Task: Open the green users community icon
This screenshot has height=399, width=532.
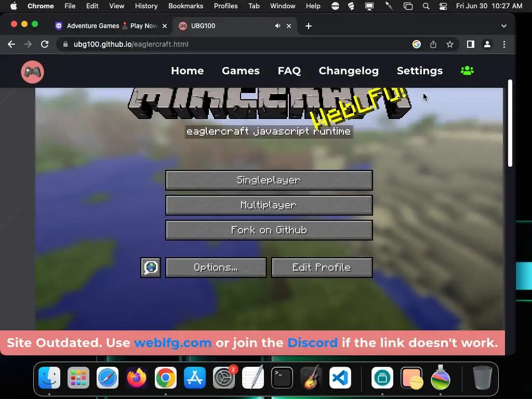Action: tap(467, 71)
